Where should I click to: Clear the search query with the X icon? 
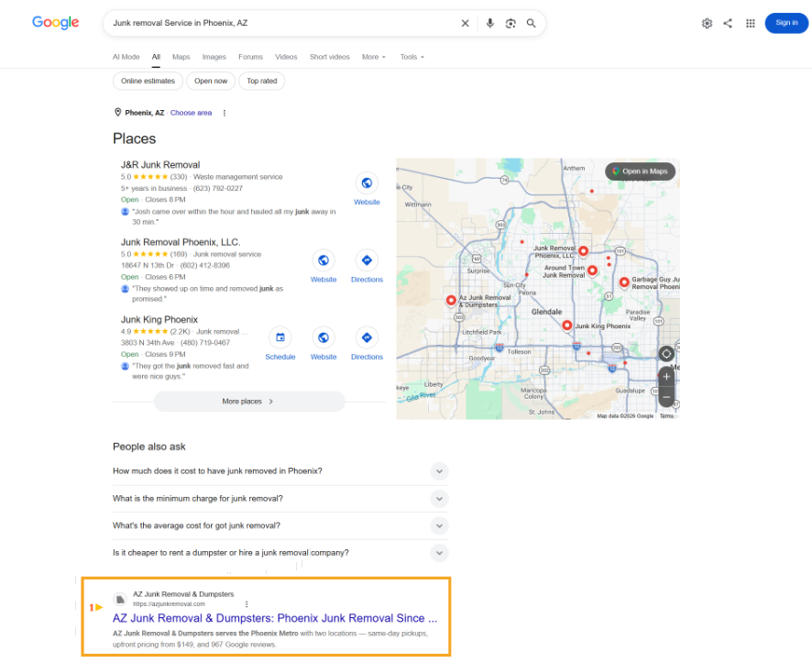tap(465, 23)
